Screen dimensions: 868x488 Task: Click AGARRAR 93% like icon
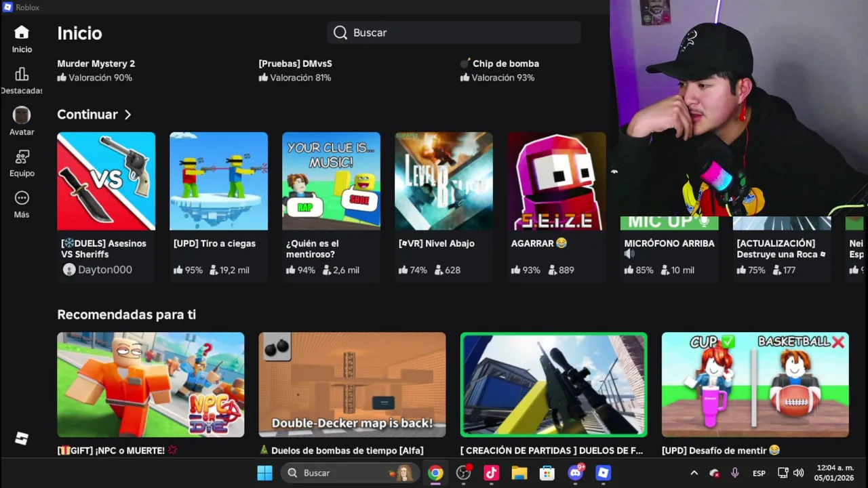tap(515, 270)
